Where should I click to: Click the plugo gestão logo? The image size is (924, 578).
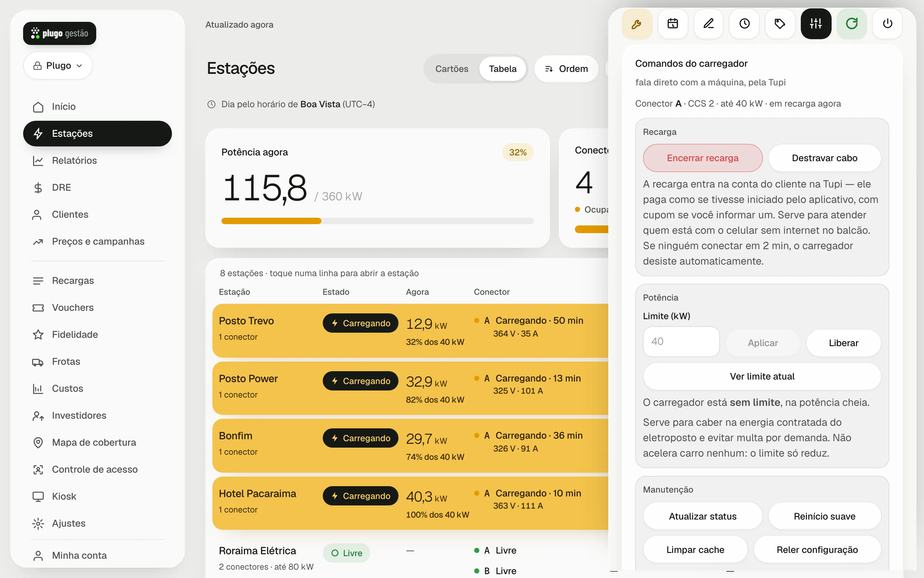click(60, 33)
